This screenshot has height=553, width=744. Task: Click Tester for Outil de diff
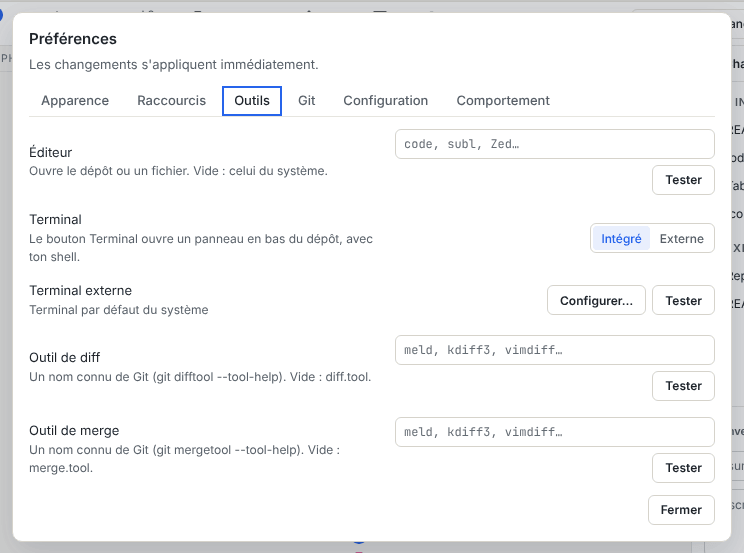pos(683,386)
